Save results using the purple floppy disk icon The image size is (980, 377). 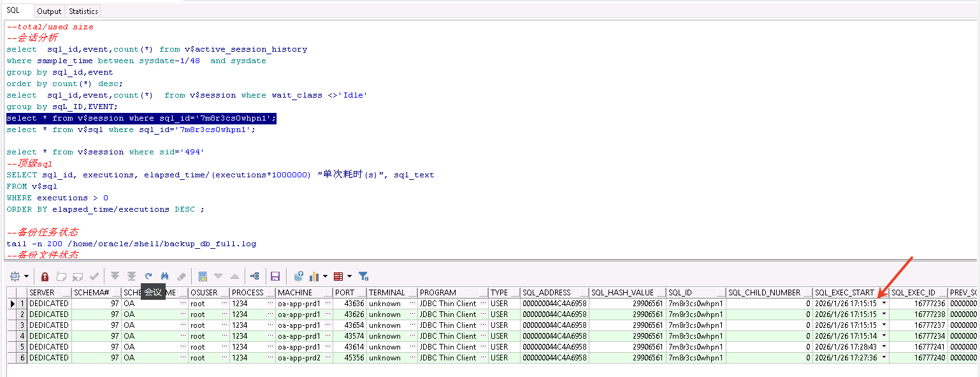275,276
